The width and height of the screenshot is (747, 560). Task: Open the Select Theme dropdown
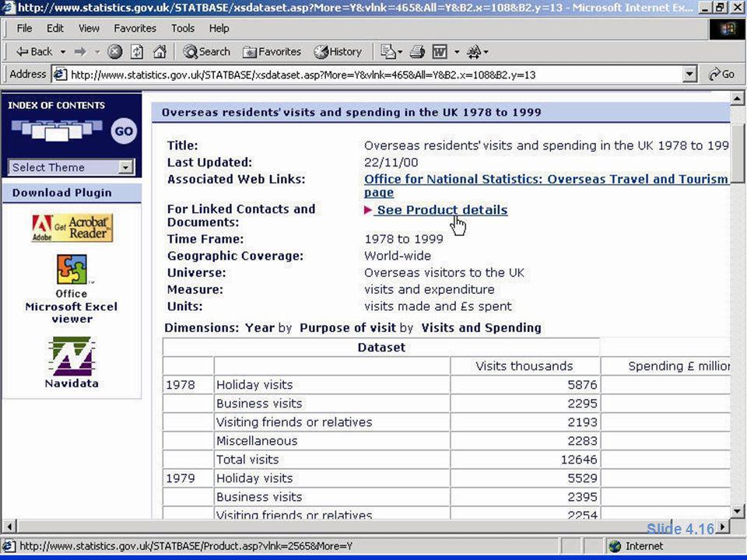[x=72, y=167]
